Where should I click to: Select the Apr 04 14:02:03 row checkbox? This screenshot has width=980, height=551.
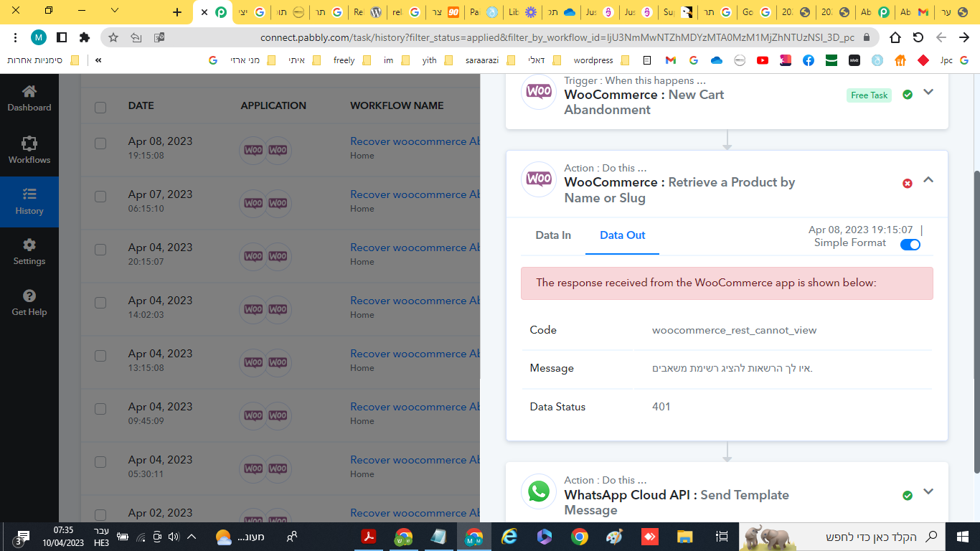click(100, 303)
